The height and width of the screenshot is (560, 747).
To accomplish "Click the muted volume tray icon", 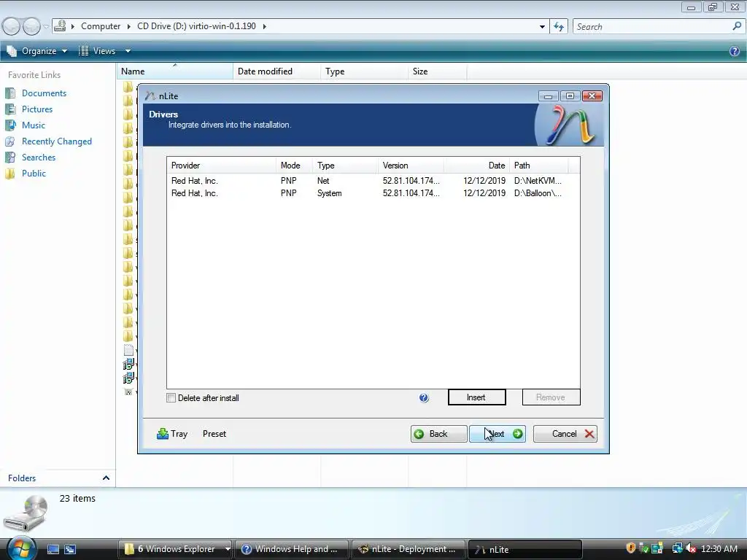I will (x=690, y=548).
